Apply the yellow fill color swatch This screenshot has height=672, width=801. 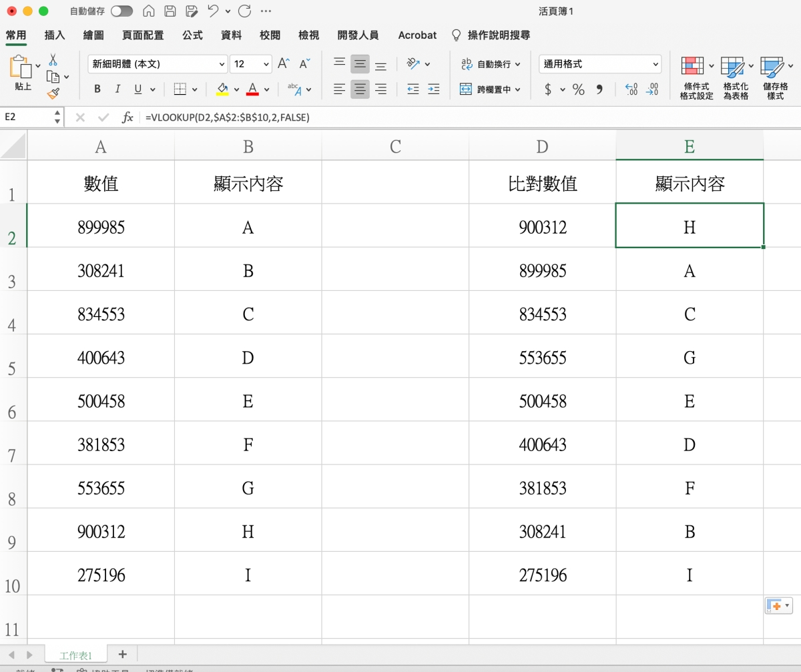tap(222, 89)
